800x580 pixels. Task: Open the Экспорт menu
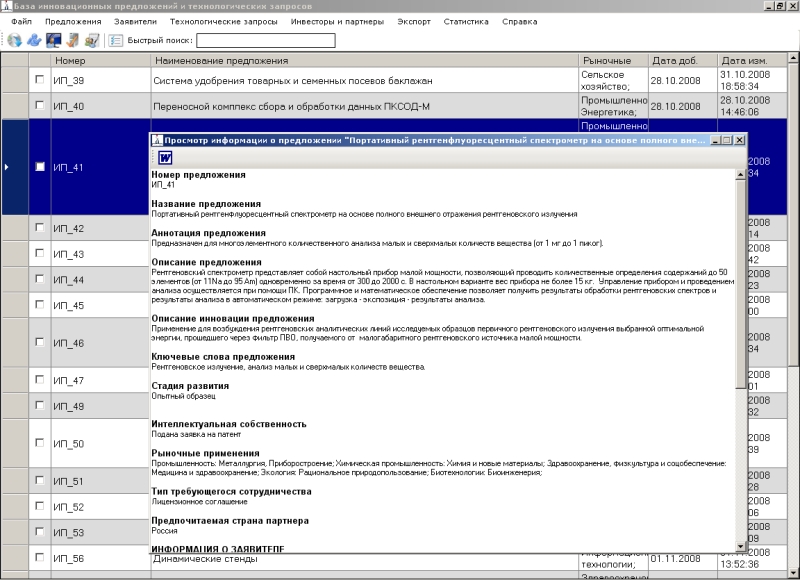414,21
